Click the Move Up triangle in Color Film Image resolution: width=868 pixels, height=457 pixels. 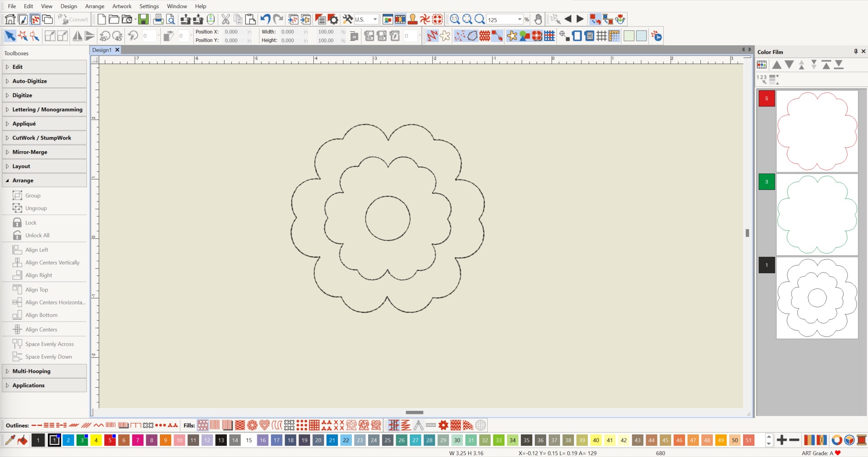[x=777, y=65]
